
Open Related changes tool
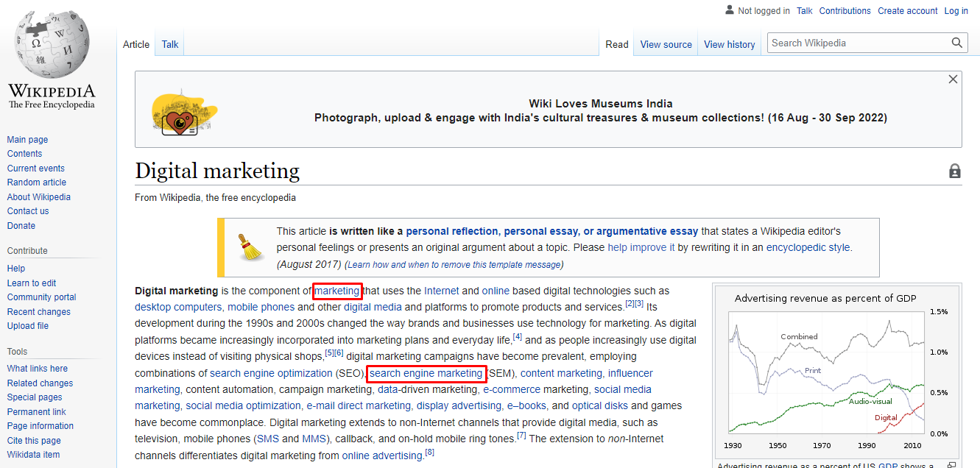coord(40,383)
